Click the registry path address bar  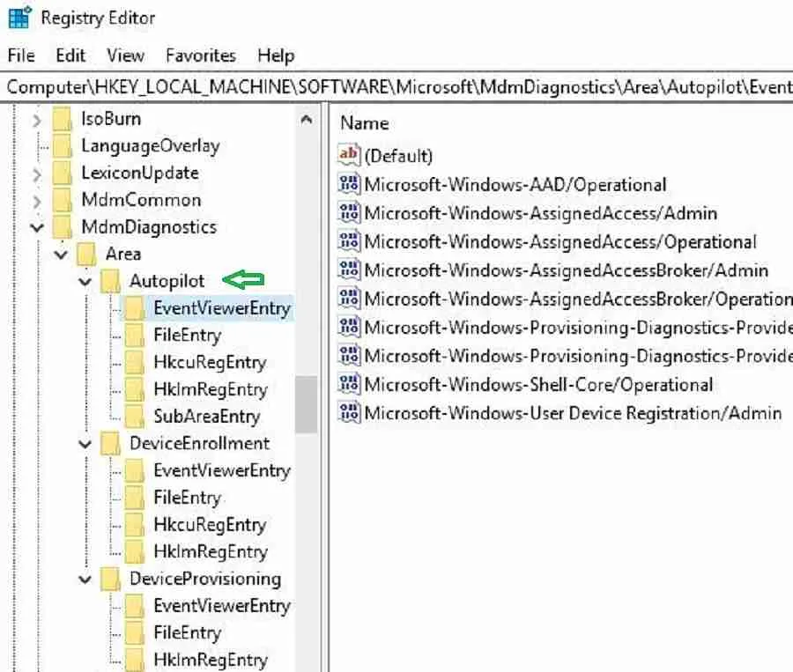click(396, 86)
